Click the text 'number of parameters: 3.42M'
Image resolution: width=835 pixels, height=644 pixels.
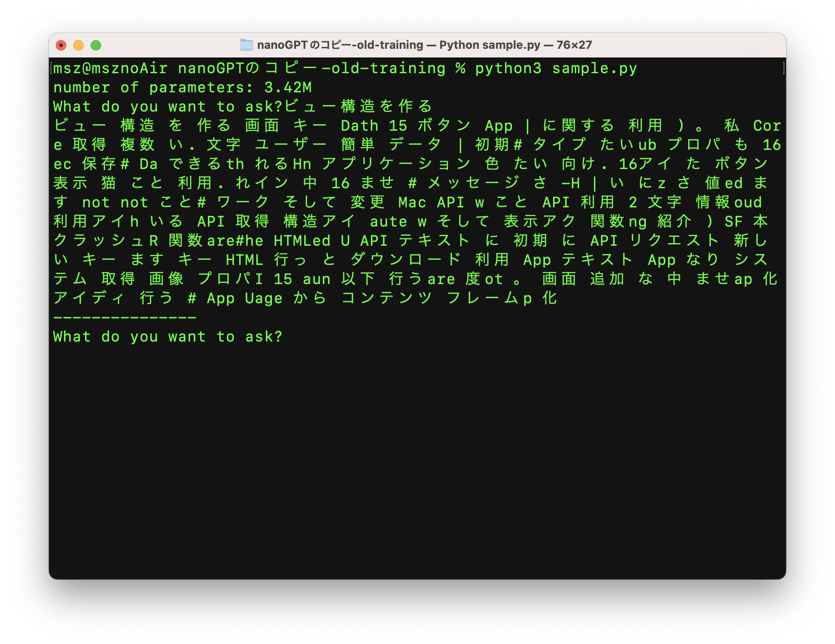183,88
